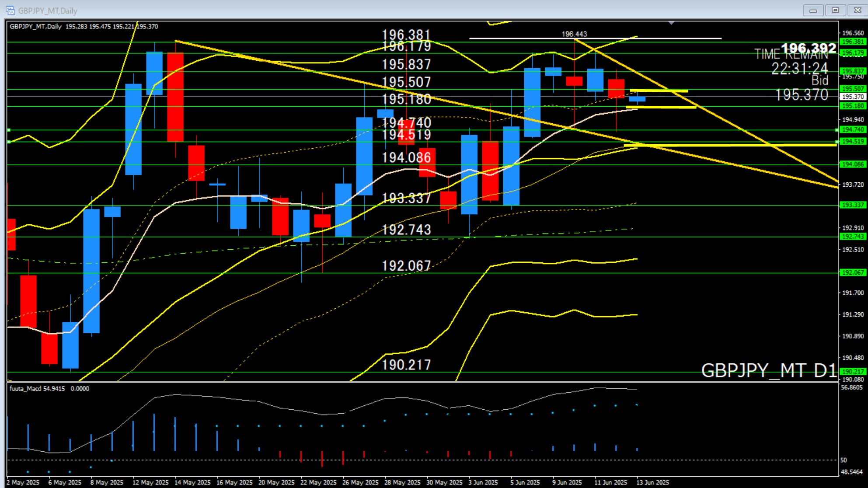Image resolution: width=868 pixels, height=488 pixels.
Task: Click the green 195.837 price tag on the axis
Action: (x=853, y=71)
